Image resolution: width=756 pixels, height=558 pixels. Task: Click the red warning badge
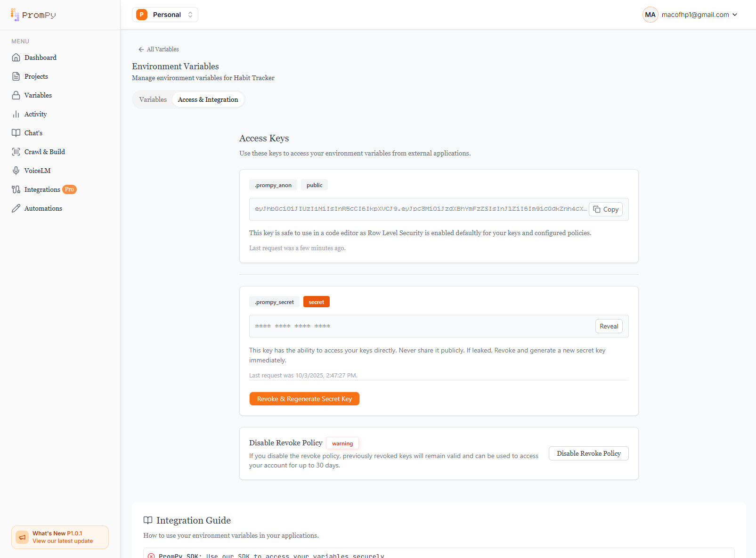342,443
